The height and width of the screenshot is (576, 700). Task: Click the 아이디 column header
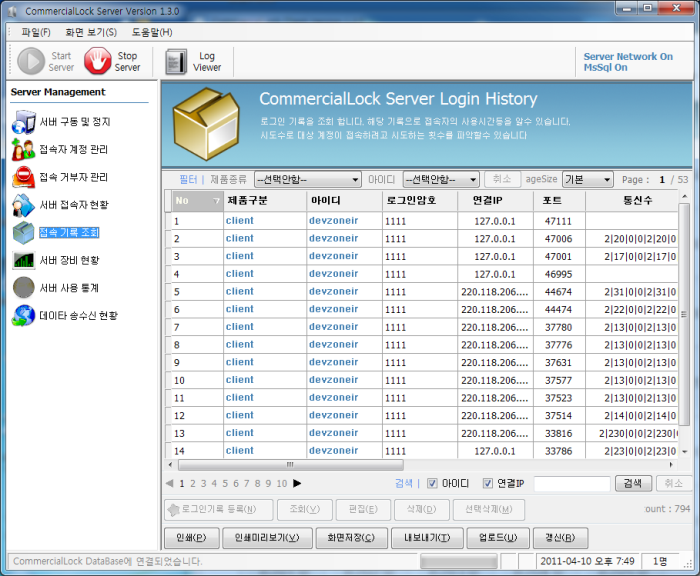(344, 200)
